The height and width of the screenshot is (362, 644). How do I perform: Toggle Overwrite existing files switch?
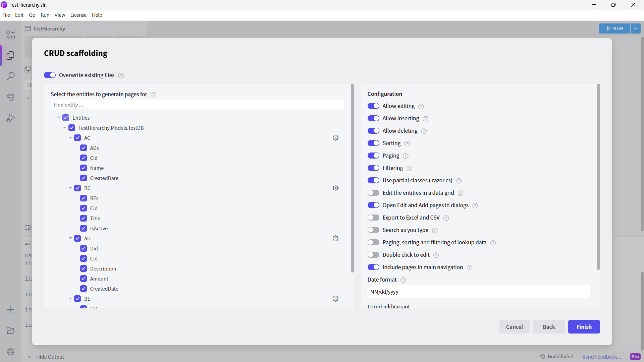(50, 75)
